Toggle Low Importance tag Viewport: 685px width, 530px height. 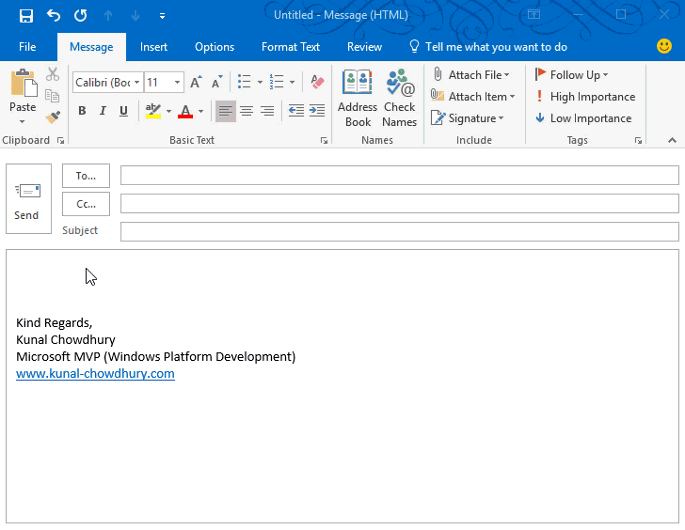(x=584, y=118)
